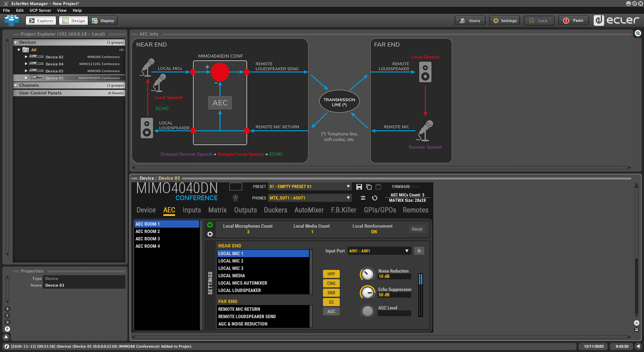Expand Device 05 tree node

[x=26, y=71]
